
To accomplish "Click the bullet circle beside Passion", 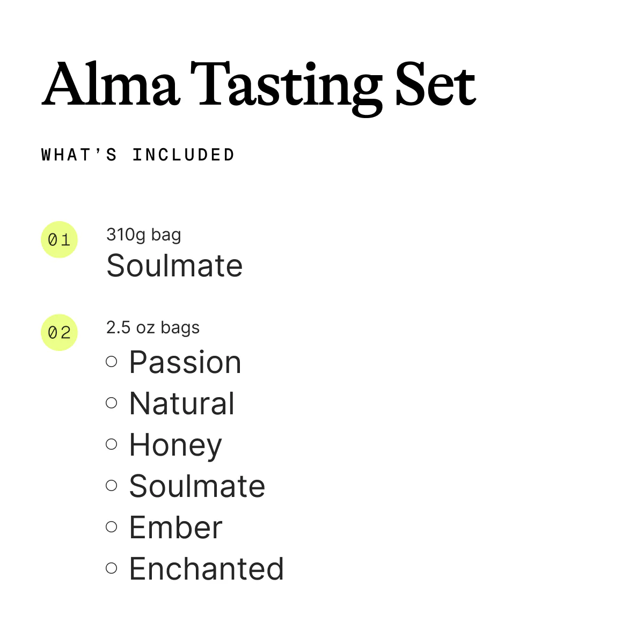I will (x=112, y=362).
